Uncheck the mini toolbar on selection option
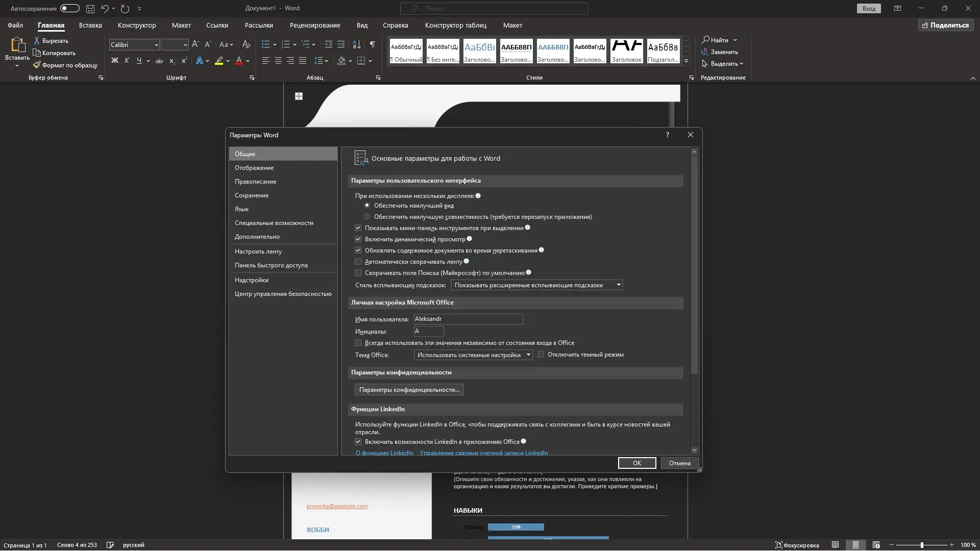Image resolution: width=980 pixels, height=551 pixels. point(358,228)
